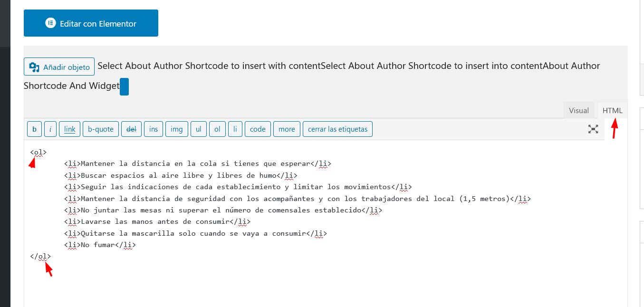Insert list item with li button
Screen dimensions: 644x307
click(235, 129)
